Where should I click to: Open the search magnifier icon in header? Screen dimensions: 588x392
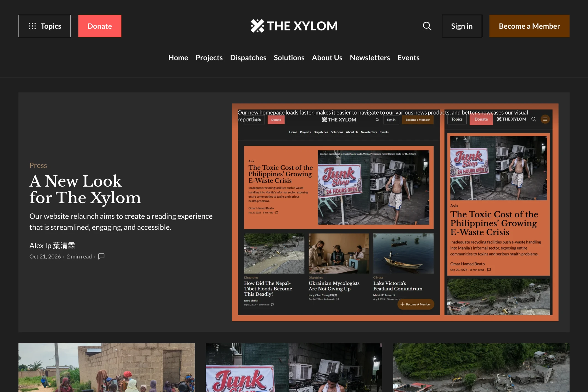pyautogui.click(x=427, y=26)
